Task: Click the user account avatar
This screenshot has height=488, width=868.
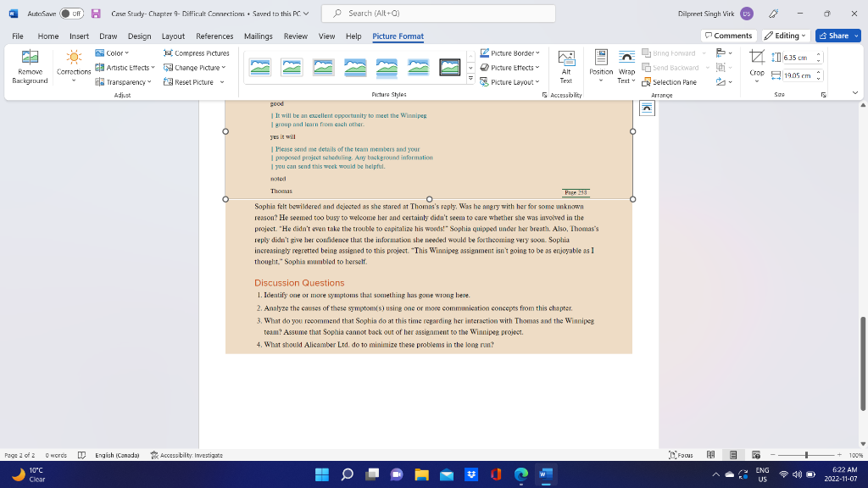Action: tap(747, 14)
